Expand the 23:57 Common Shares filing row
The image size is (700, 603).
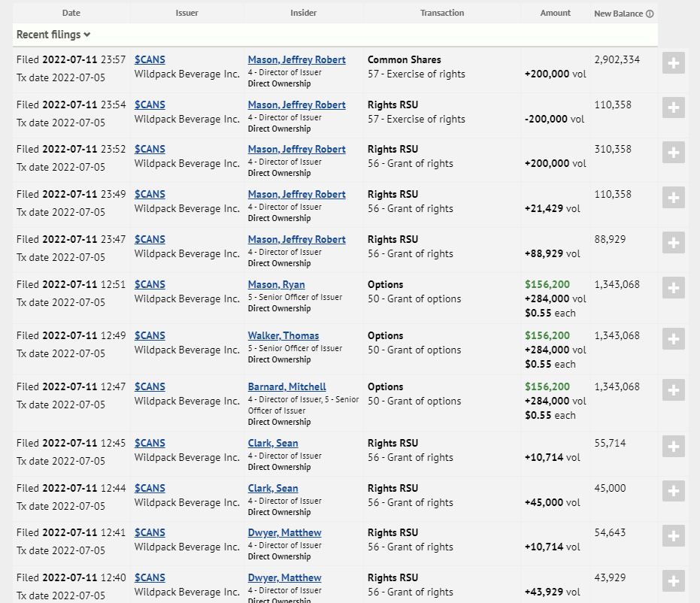(673, 63)
